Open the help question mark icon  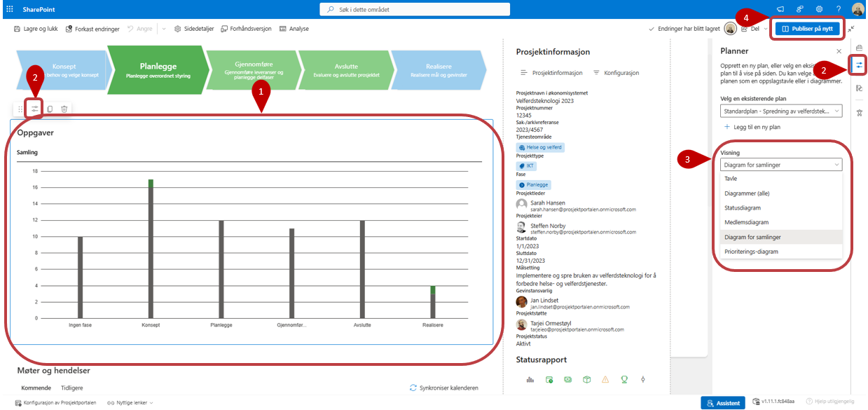839,8
